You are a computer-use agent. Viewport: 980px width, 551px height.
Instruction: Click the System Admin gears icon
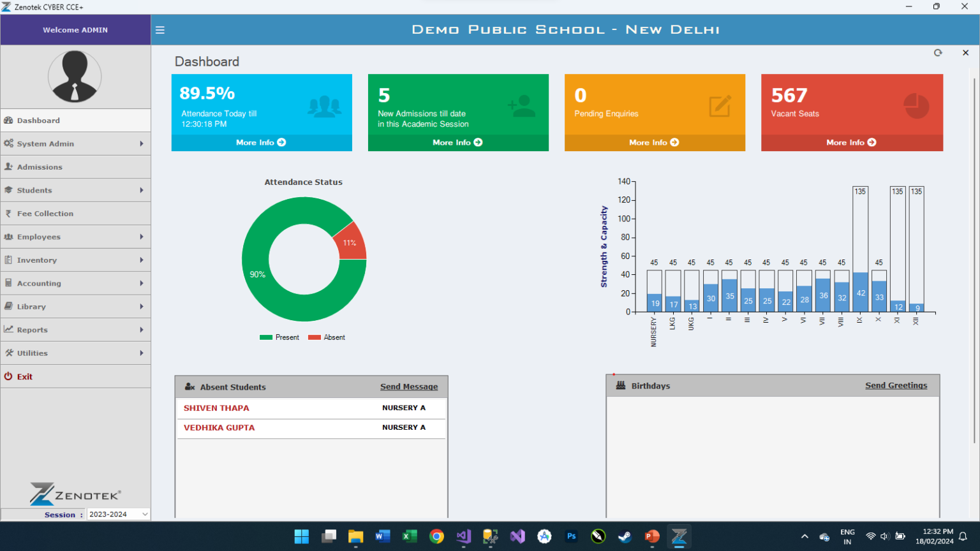click(8, 143)
